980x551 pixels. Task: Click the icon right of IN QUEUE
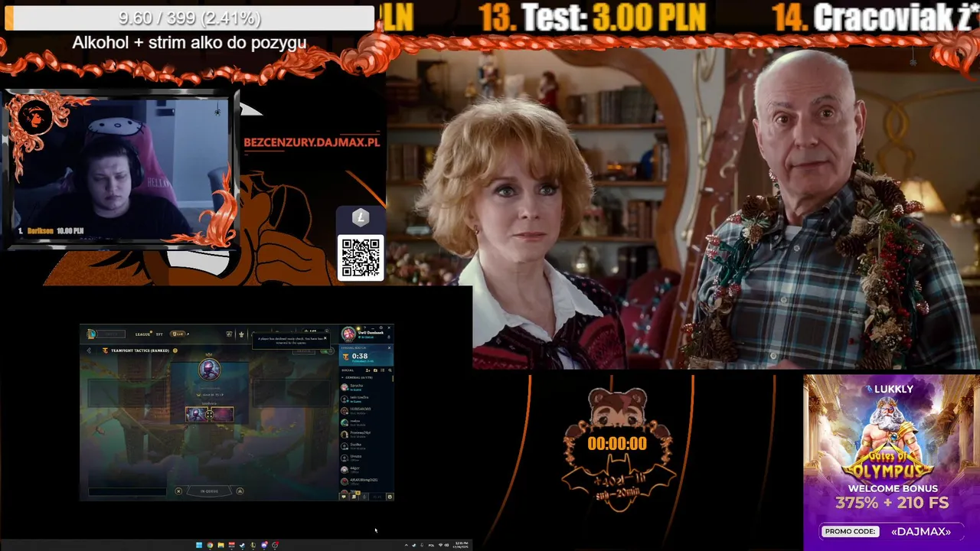240,491
